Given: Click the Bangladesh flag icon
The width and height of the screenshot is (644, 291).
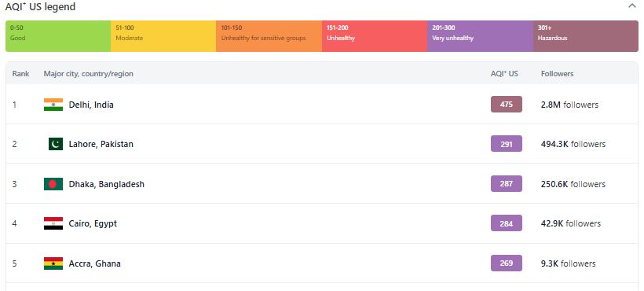Looking at the screenshot, I should (53, 184).
